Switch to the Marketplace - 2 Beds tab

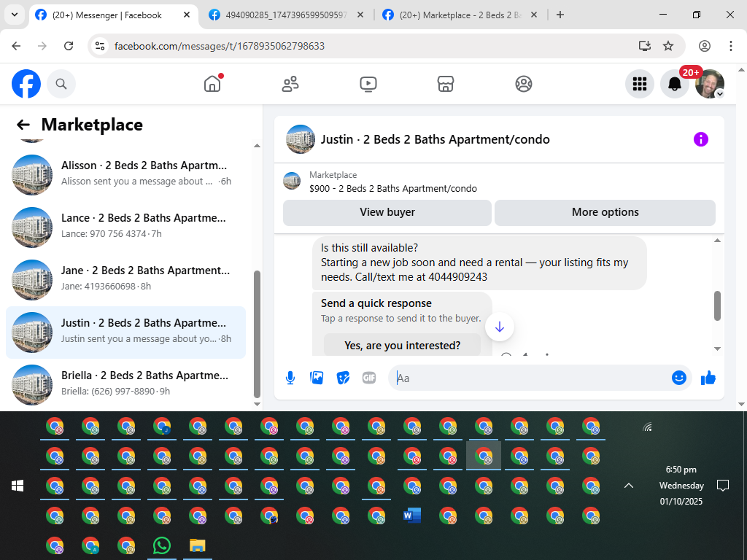460,15
